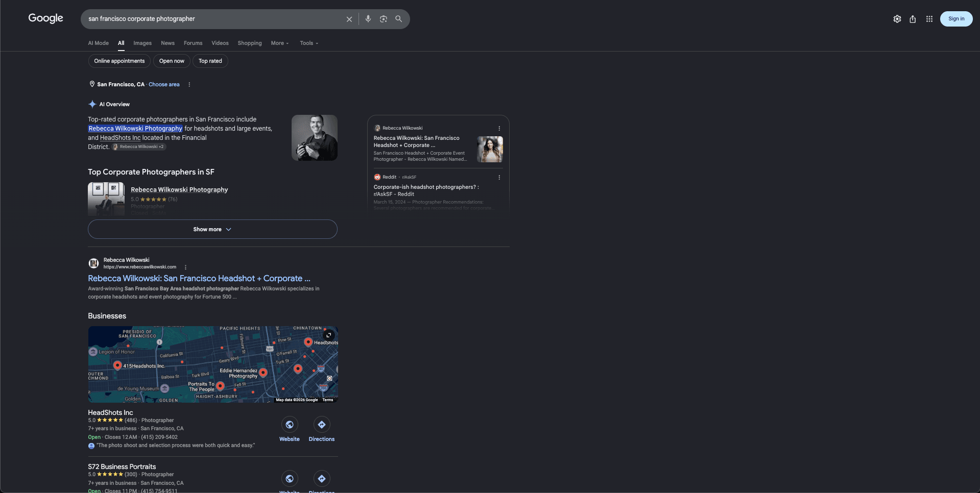The image size is (980, 493).
Task: Open three-dot menu on Rebecca Wilkowski source card
Action: (x=499, y=129)
